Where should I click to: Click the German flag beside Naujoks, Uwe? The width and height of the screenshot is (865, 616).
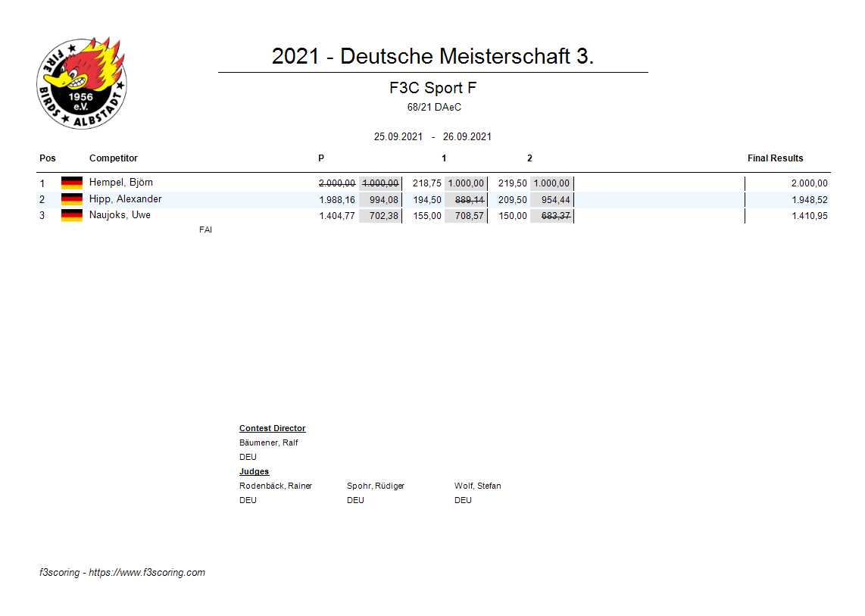click(x=72, y=215)
